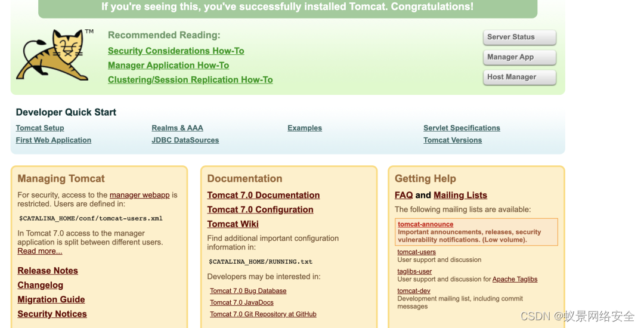Click Read more... in Managing Tomcat
This screenshot has height=328, width=644.
point(40,251)
